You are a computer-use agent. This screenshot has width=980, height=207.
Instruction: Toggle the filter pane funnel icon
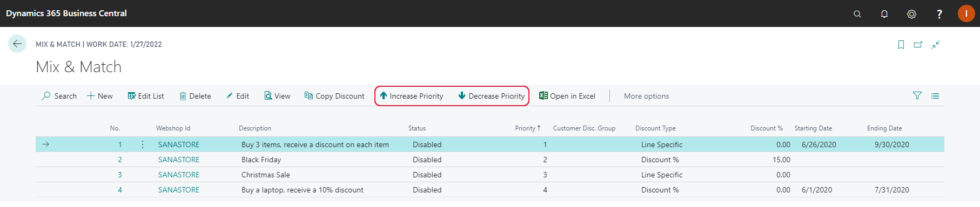917,96
